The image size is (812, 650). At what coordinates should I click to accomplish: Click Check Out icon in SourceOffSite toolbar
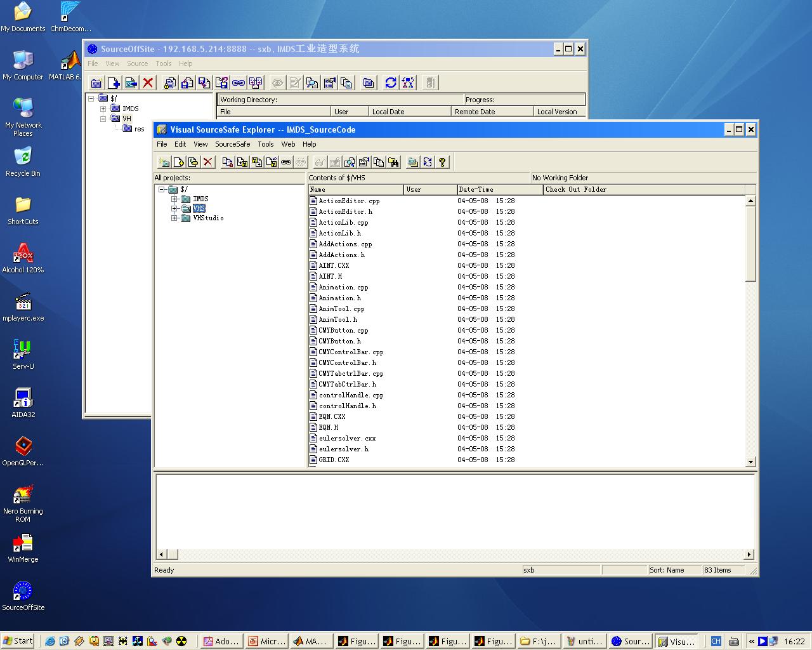coord(187,83)
